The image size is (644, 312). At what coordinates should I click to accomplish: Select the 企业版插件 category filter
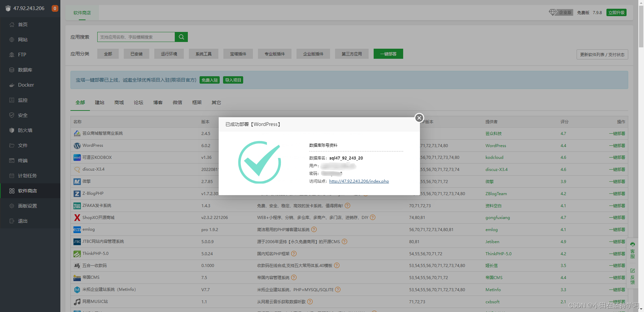tap(313, 54)
